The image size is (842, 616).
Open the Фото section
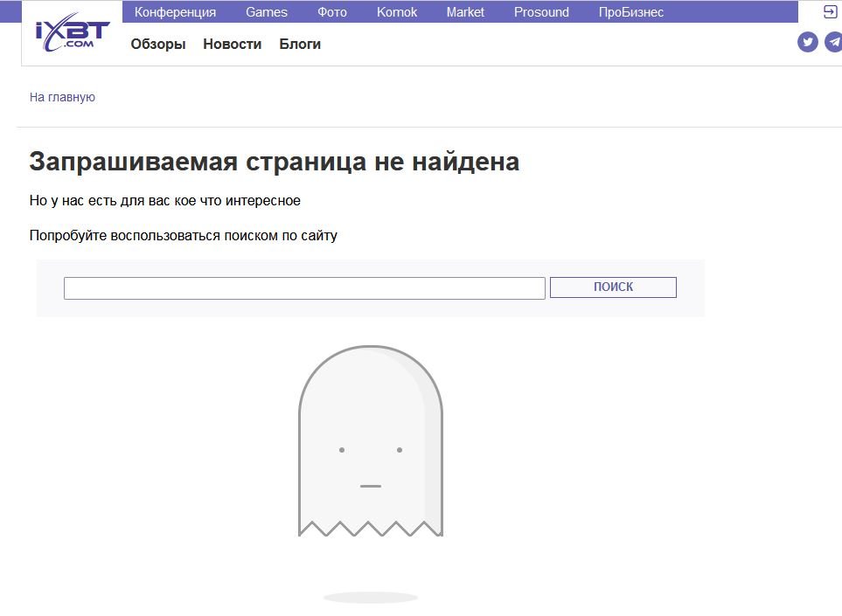(332, 12)
